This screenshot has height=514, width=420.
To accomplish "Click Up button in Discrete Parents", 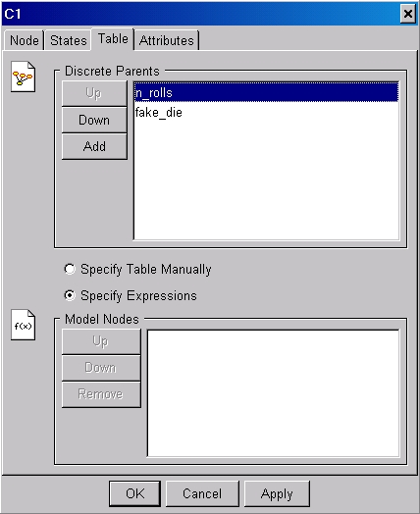I will pos(94,93).
